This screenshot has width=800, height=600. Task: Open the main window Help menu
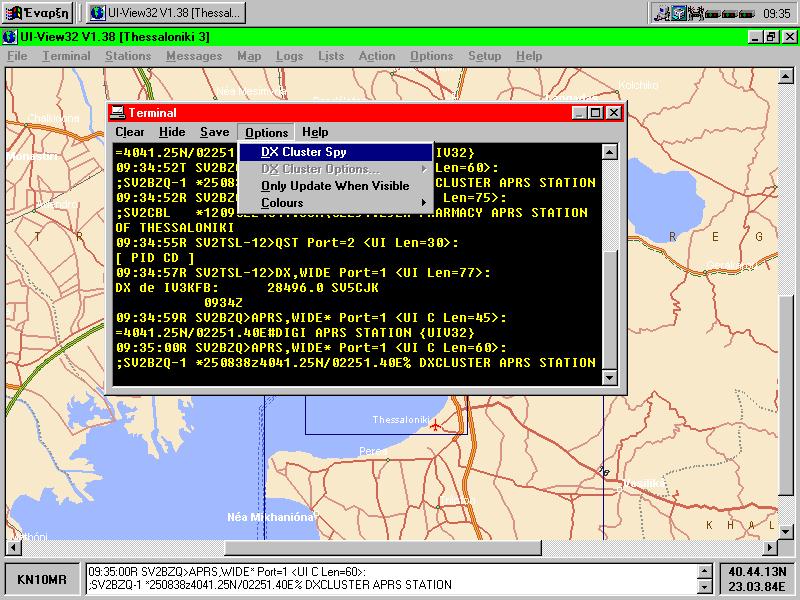click(x=529, y=56)
